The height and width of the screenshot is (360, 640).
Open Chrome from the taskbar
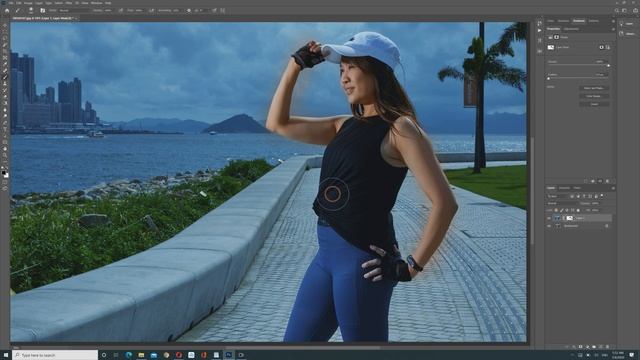tap(166, 355)
